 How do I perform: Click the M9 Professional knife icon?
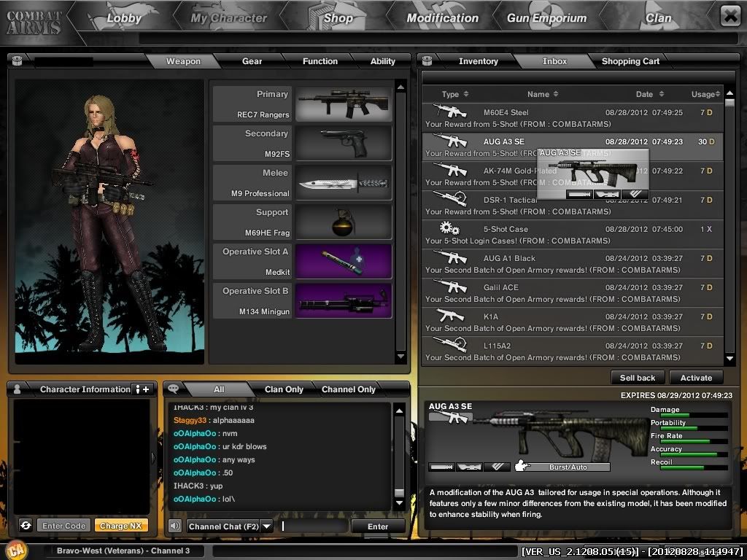[343, 182]
